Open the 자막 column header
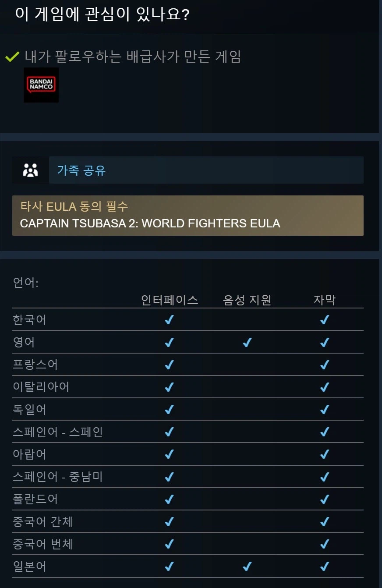 tap(324, 300)
